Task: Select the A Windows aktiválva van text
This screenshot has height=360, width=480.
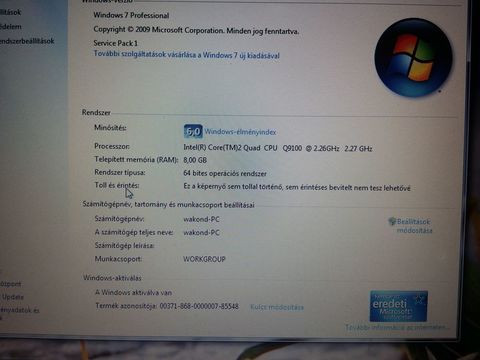Action: pos(133,293)
